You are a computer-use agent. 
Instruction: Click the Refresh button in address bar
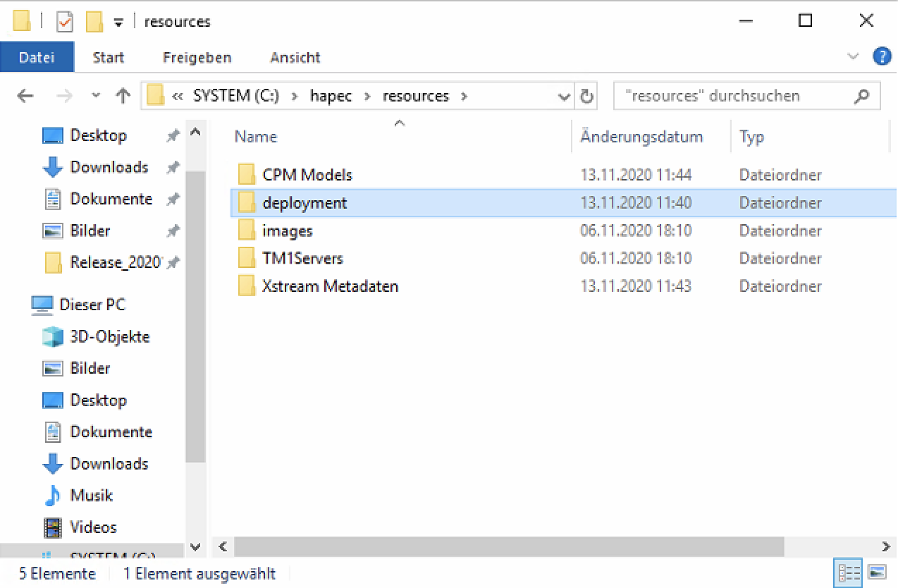click(586, 97)
